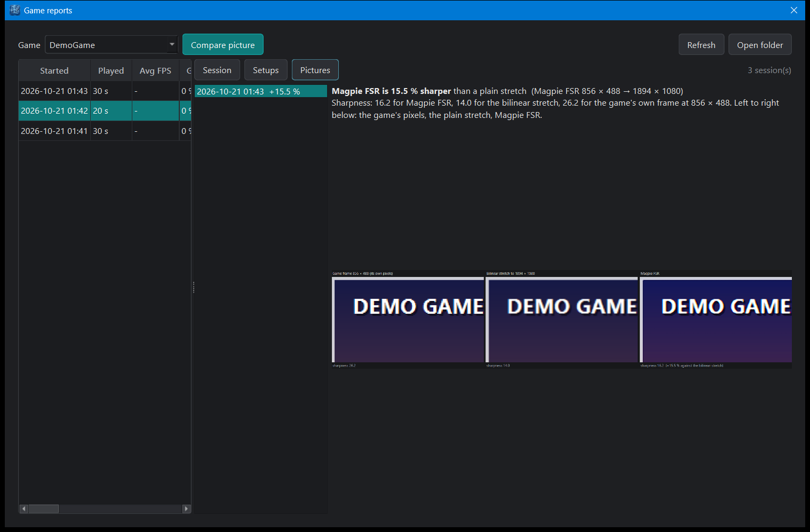Select the picture entry showing +15.5 %

click(x=261, y=91)
